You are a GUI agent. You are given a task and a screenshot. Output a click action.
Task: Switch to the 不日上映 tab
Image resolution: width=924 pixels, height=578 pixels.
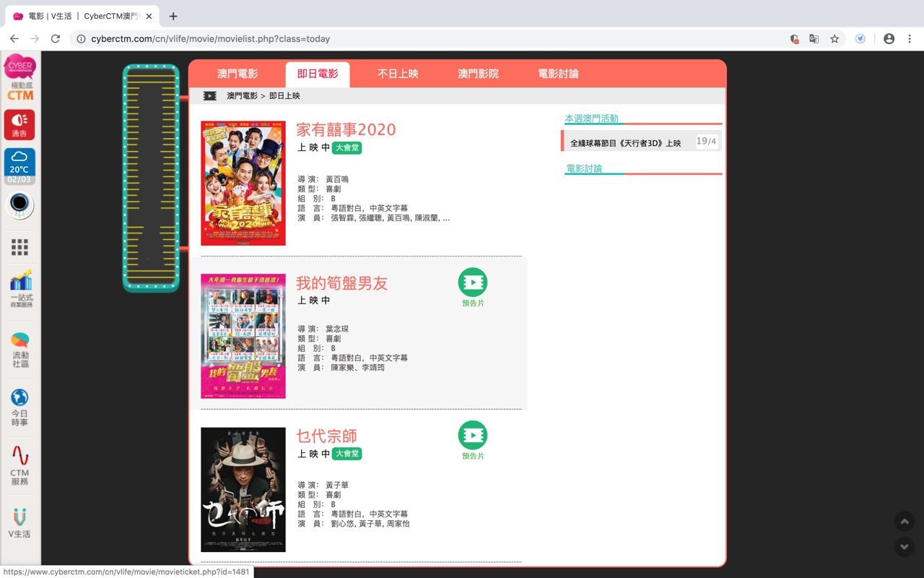(x=398, y=74)
